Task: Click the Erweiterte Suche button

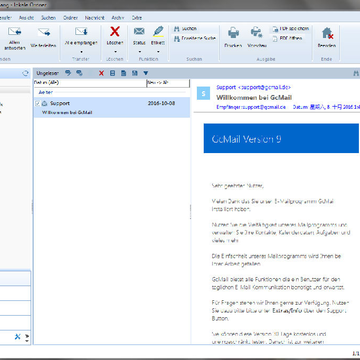Action: pyautogui.click(x=195, y=39)
